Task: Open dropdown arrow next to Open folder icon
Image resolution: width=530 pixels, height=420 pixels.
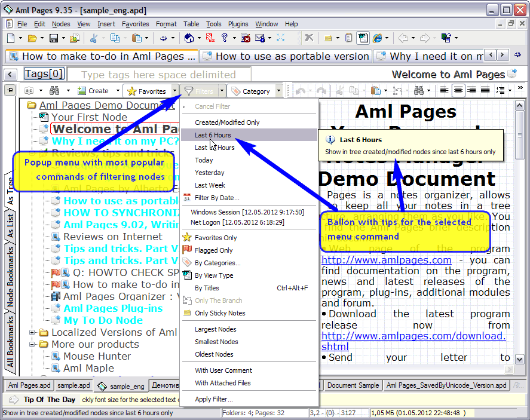Action: [x=42, y=38]
